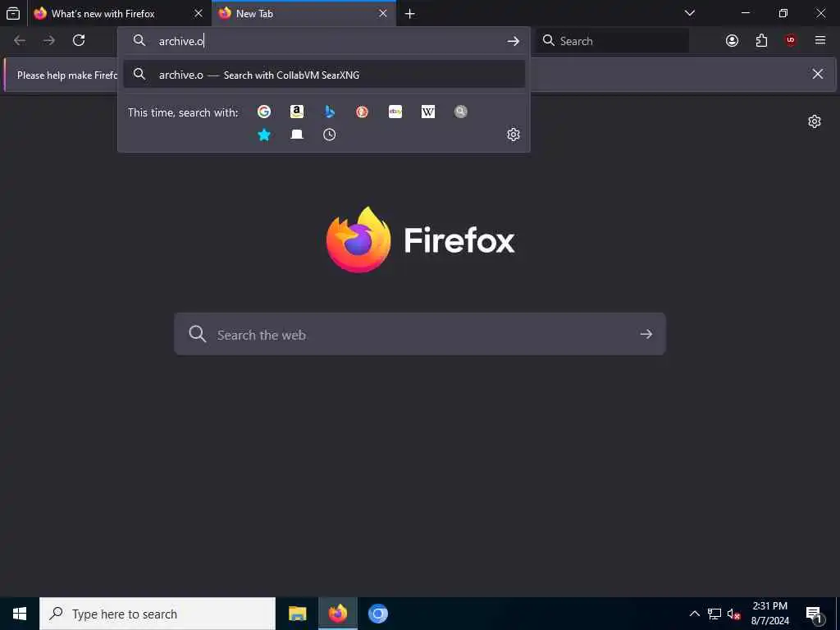The image size is (840, 630).
Task: Click the 'Search the web' field
Action: tap(420, 335)
